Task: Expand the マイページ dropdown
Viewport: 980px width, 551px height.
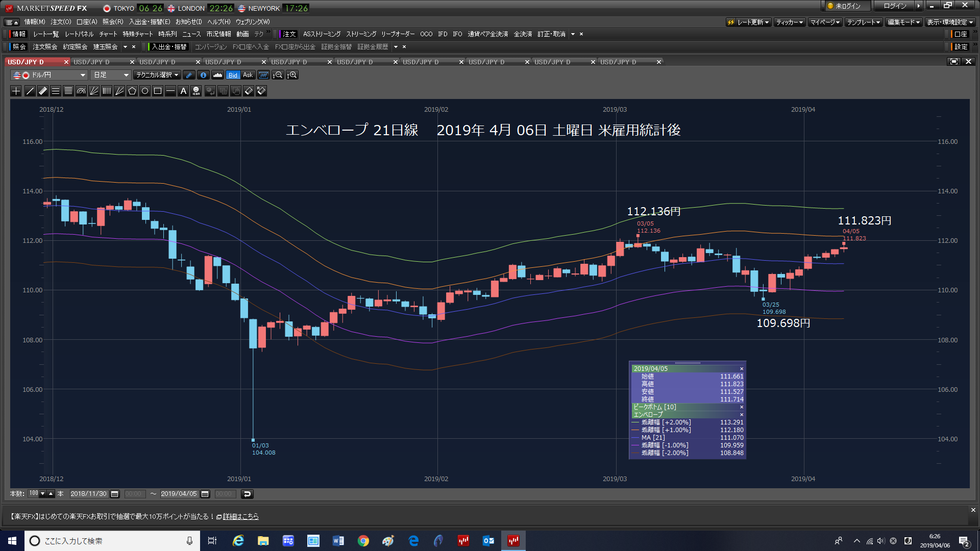Action: tap(825, 22)
